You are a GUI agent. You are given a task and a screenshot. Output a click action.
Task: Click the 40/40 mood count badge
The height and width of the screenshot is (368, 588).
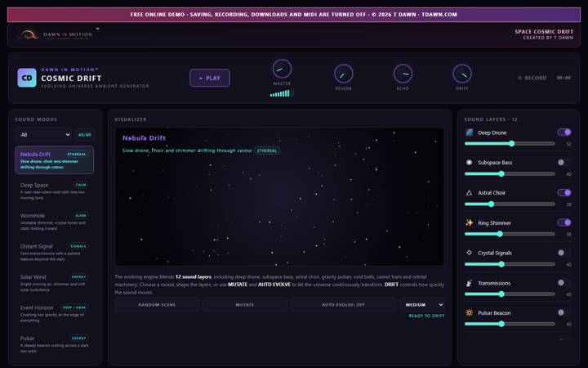pos(85,134)
